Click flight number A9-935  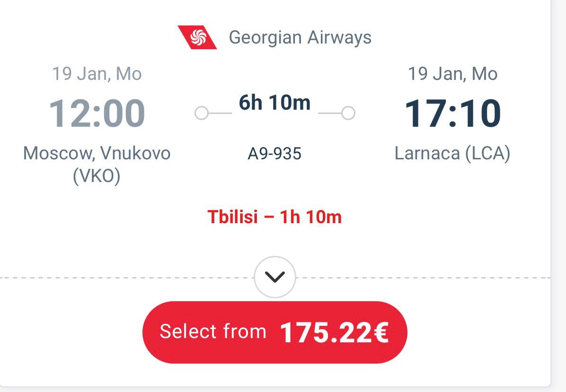(x=274, y=154)
